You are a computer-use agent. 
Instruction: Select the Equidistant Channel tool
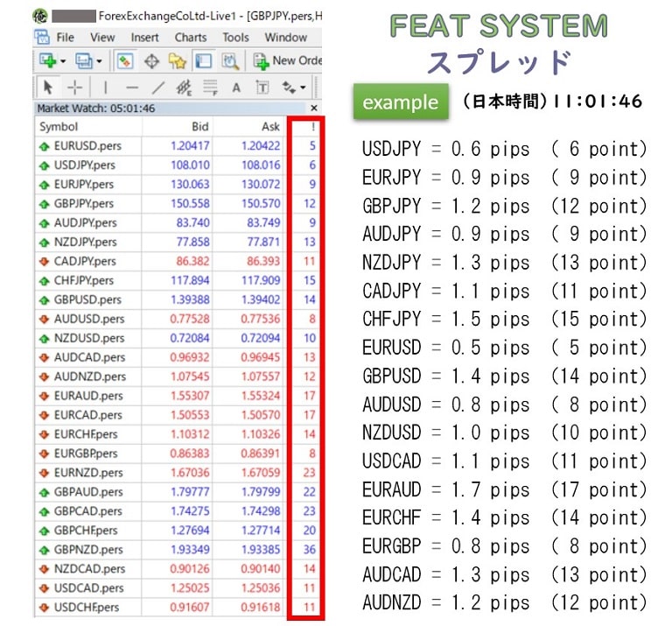(x=184, y=88)
